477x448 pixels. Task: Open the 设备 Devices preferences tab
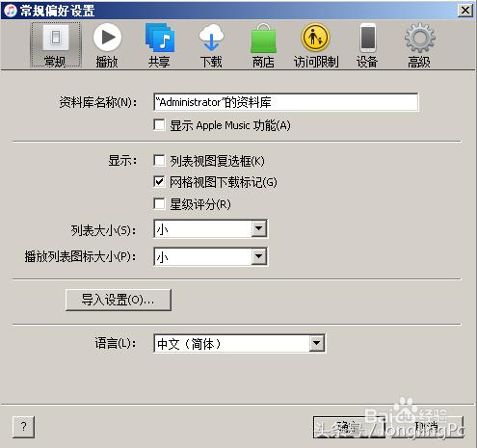(367, 45)
